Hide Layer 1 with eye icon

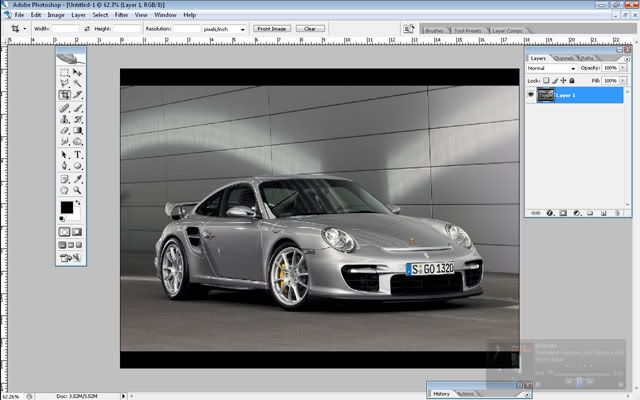(531, 95)
